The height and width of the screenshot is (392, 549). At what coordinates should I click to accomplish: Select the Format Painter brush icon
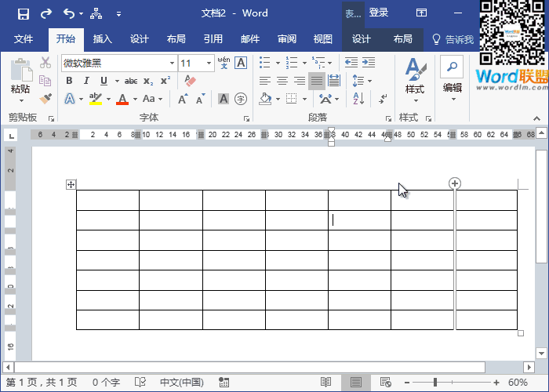[x=45, y=99]
